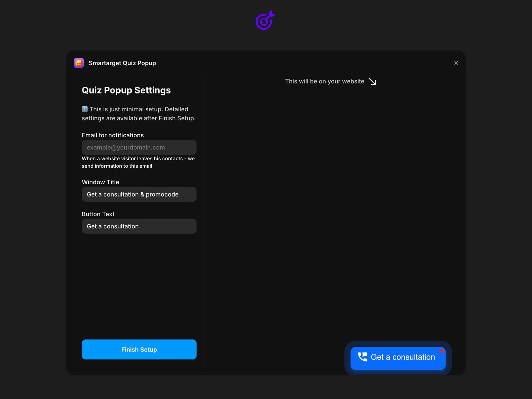Edit the Window Title input
This screenshot has width=532, height=399.
139,194
